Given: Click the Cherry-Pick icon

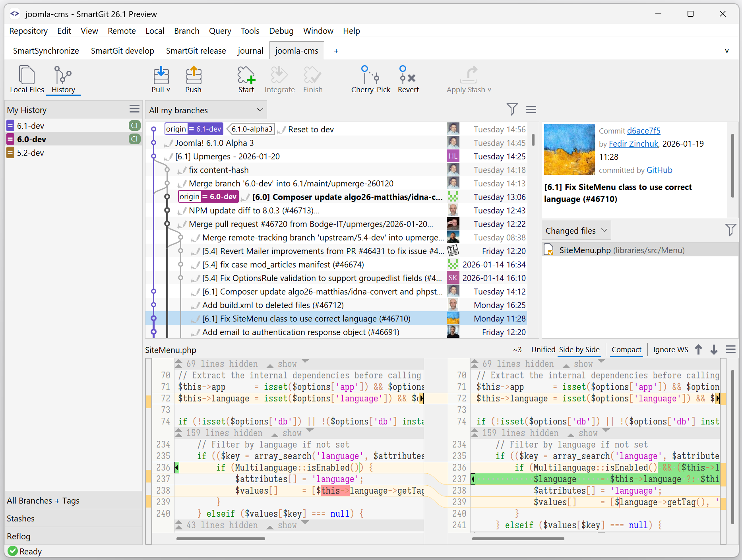Looking at the screenshot, I should point(370,76).
